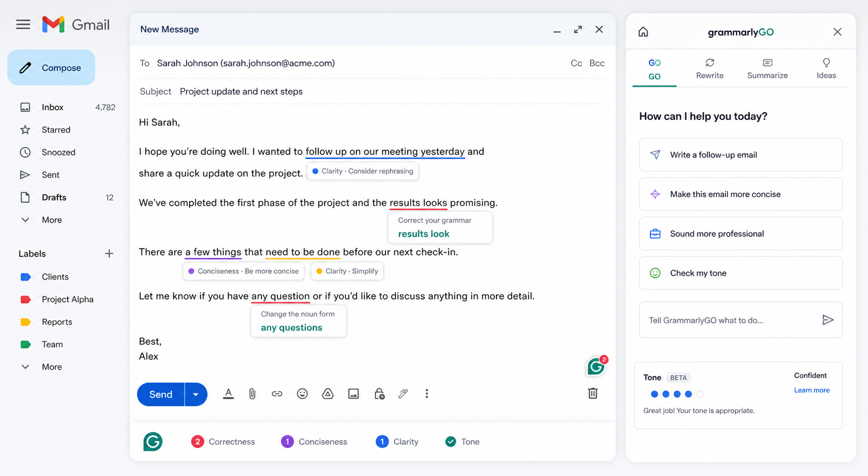The width and height of the screenshot is (868, 476).
Task: Switch to the Summarize tab
Action: coord(768,69)
